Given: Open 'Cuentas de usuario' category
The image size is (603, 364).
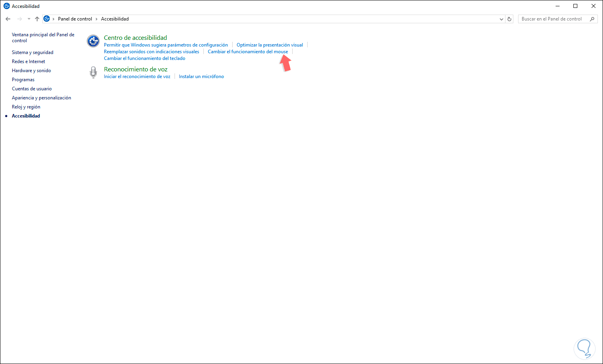Looking at the screenshot, I should coord(32,89).
